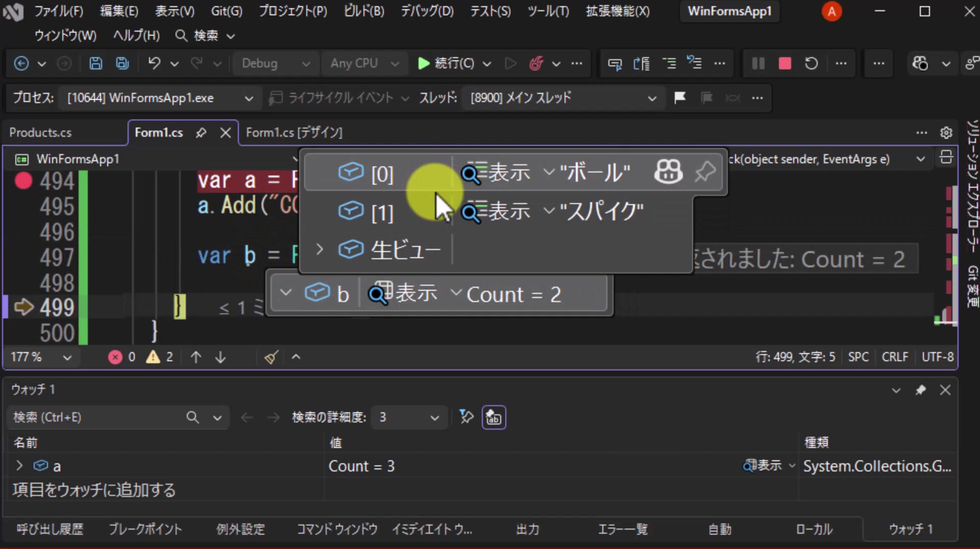Screen dimensions: 980x549
Task: Click the error count indicator showing 0
Action: (122, 357)
